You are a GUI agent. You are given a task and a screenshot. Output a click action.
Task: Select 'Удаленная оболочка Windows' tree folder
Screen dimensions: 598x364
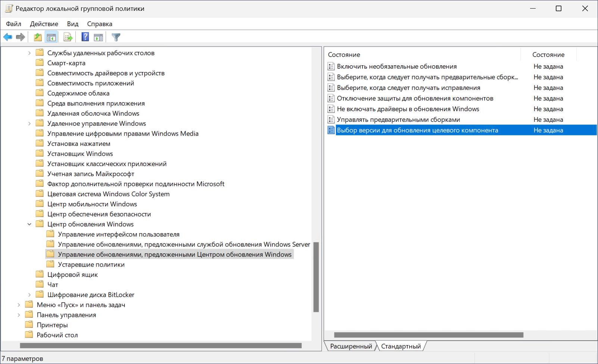[93, 113]
